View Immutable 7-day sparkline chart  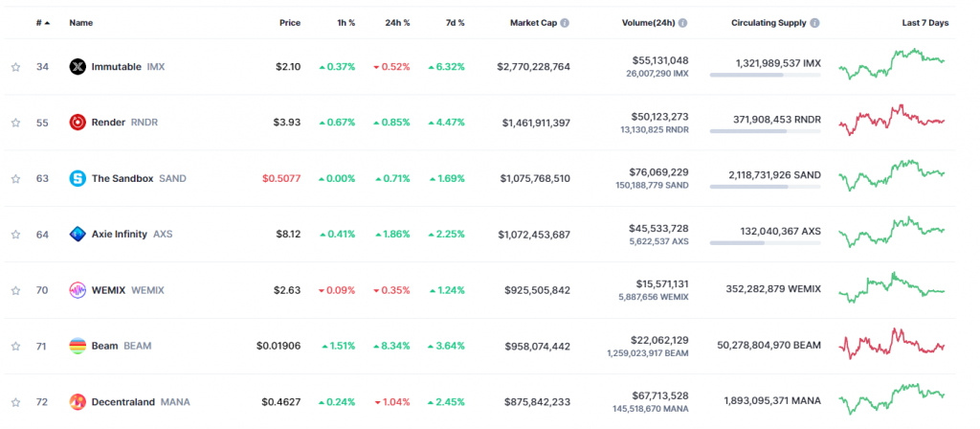pyautogui.click(x=891, y=64)
